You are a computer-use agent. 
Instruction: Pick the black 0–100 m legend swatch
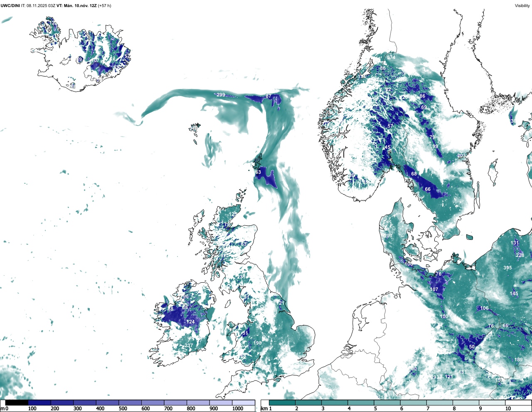[x=17, y=402]
